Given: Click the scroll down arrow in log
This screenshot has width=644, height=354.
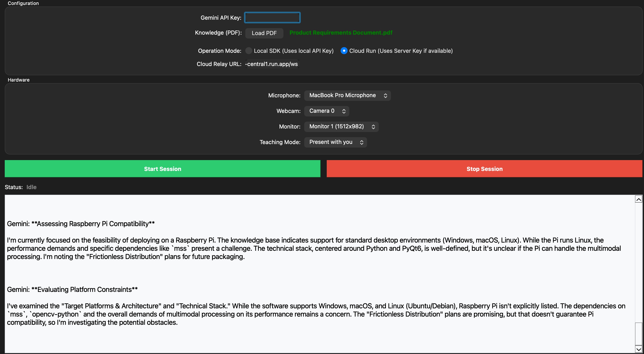Looking at the screenshot, I should coord(639,349).
